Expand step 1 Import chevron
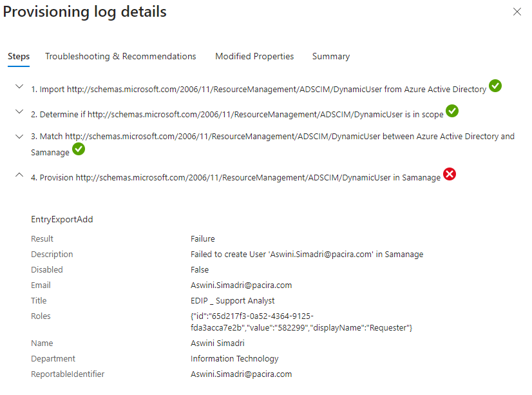Screen dimensions: 532x395 (x=19, y=87)
